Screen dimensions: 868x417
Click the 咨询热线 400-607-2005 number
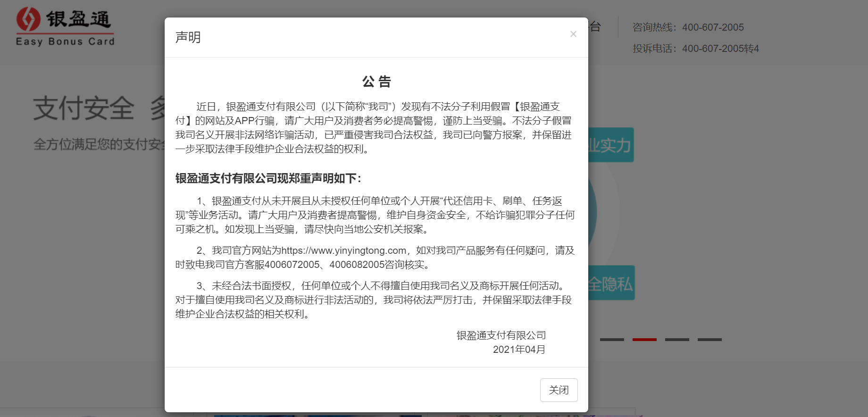coord(712,27)
